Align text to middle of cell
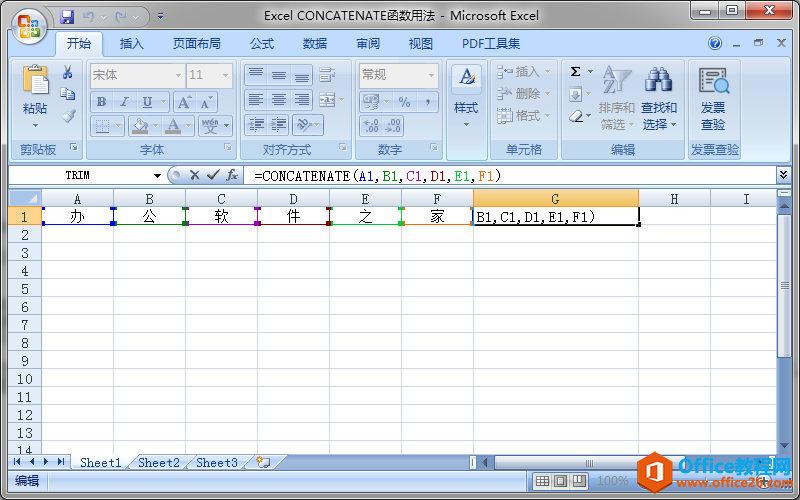This screenshot has height=500, width=800. pos(279,75)
